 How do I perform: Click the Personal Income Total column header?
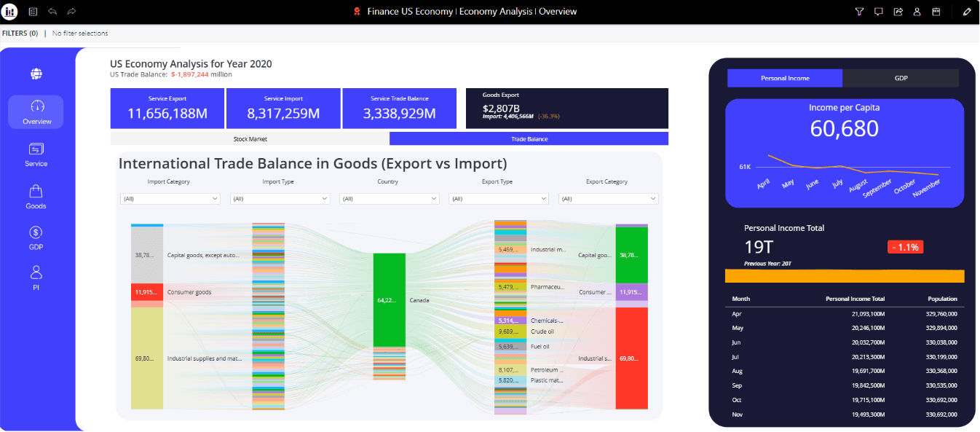[855, 299]
